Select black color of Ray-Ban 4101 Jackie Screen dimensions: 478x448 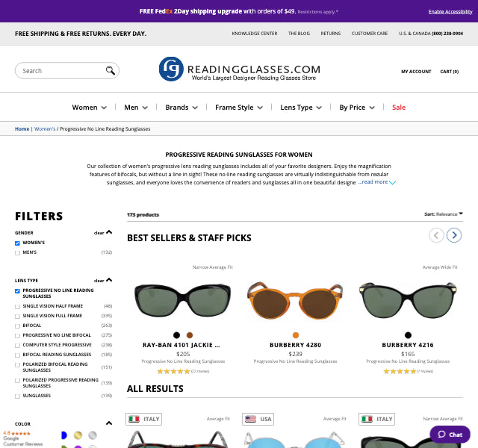[176, 335]
